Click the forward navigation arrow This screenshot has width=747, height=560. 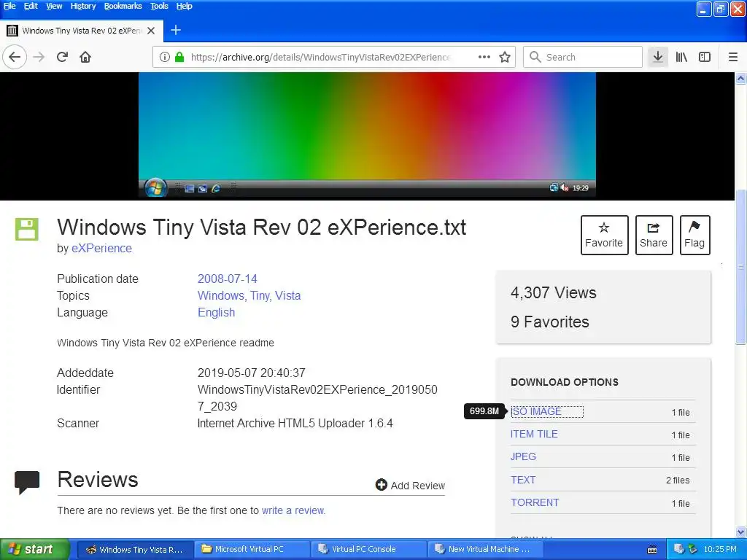[x=39, y=57]
